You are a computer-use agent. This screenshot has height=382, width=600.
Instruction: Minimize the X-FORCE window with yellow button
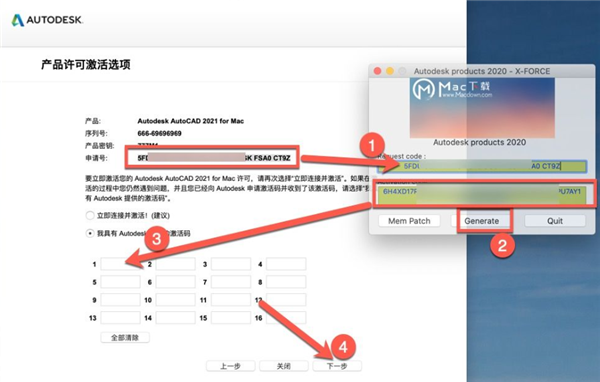[390, 71]
